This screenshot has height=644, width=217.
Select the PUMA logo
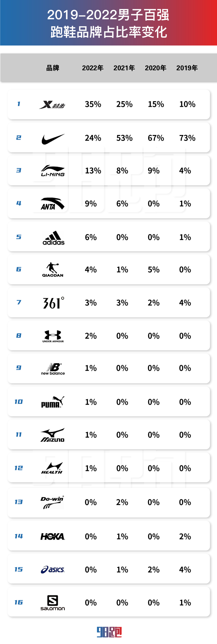[53, 402]
